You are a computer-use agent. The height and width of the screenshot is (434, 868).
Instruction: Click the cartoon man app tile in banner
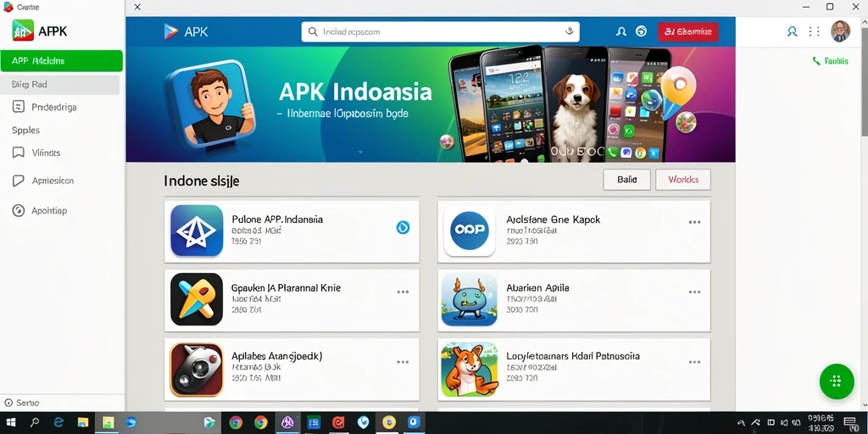(x=211, y=104)
